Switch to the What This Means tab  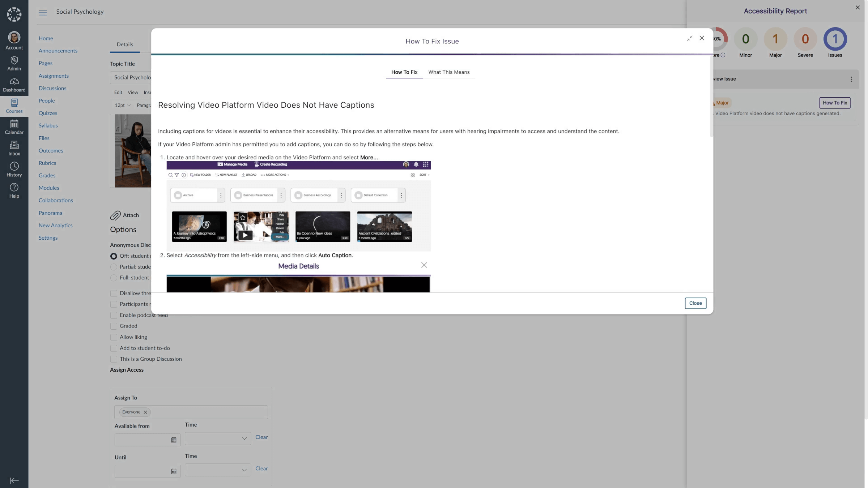pyautogui.click(x=449, y=72)
